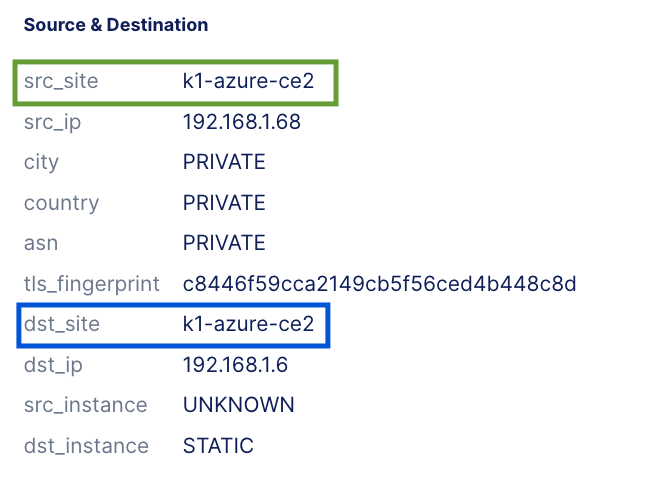Select the PRIVATE value next to city
650x484 pixels.
coord(224,163)
